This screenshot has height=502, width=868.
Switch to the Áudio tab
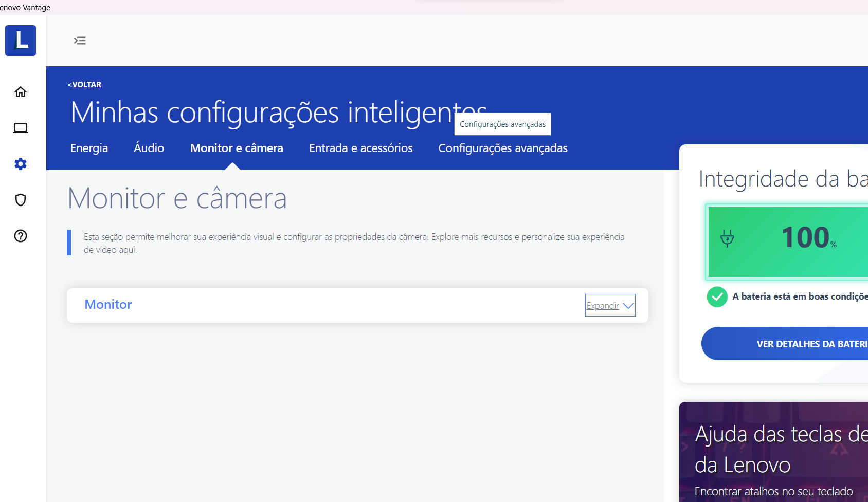tap(149, 148)
